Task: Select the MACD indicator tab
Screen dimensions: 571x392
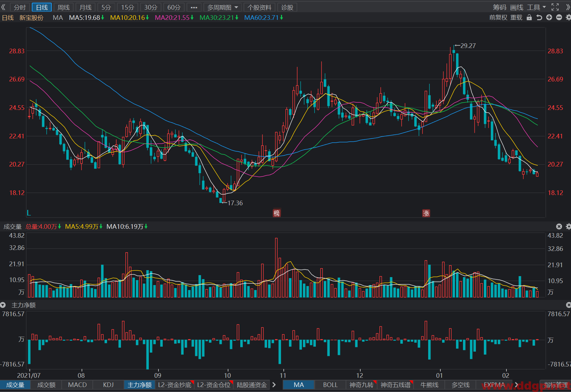Action: point(77,385)
